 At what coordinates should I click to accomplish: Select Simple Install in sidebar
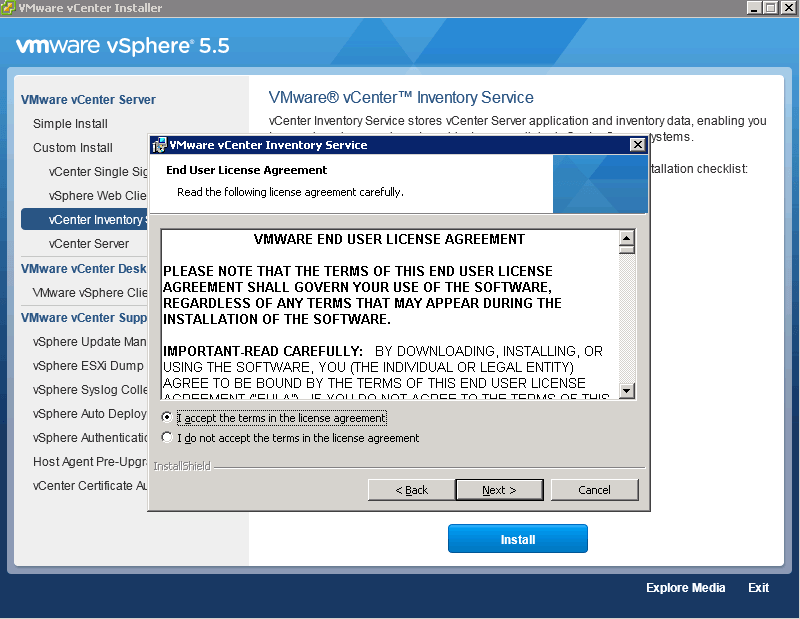(70, 124)
